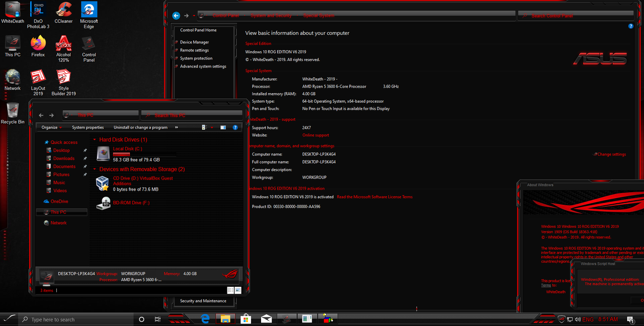
Task: Open Remote settings link
Action: tap(194, 50)
